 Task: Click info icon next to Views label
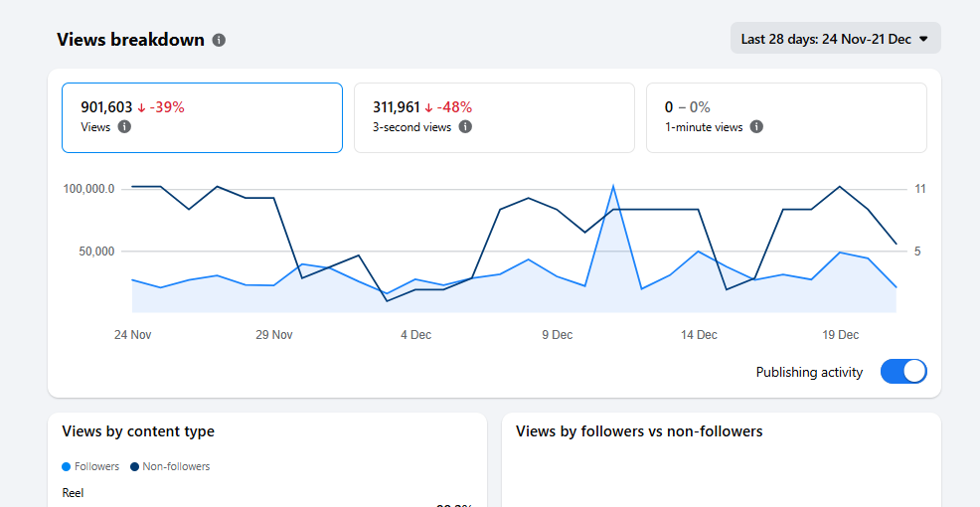click(x=124, y=127)
